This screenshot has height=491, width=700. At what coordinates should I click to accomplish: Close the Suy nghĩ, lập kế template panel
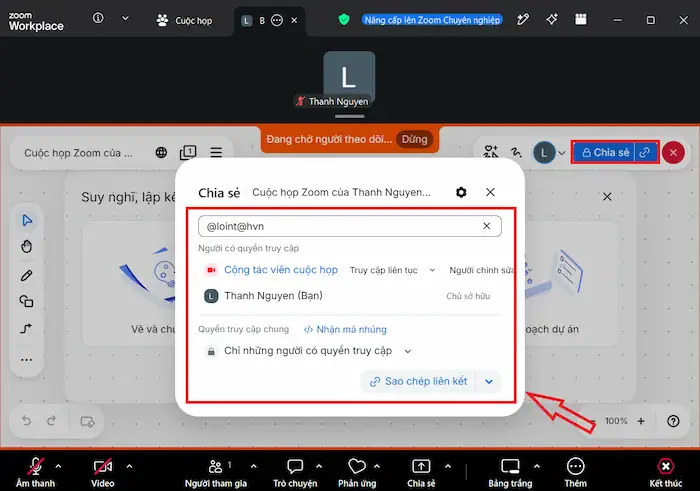pyautogui.click(x=607, y=197)
